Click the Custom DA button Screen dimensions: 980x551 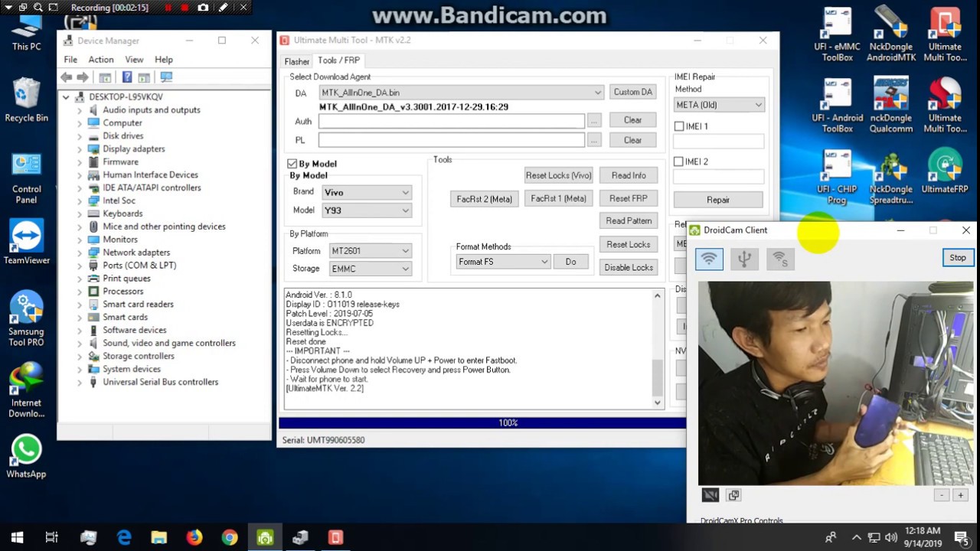coord(633,92)
